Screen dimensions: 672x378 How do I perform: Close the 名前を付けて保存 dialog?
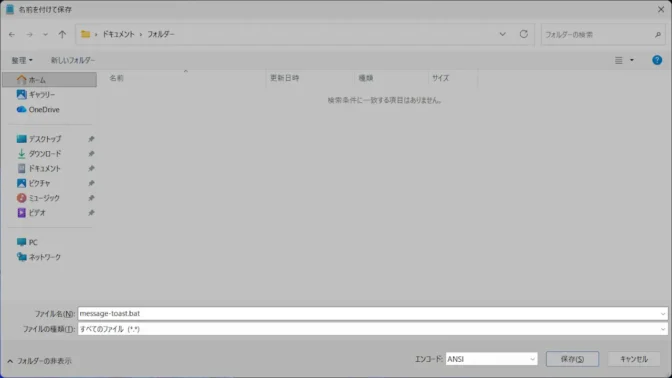[x=661, y=9]
